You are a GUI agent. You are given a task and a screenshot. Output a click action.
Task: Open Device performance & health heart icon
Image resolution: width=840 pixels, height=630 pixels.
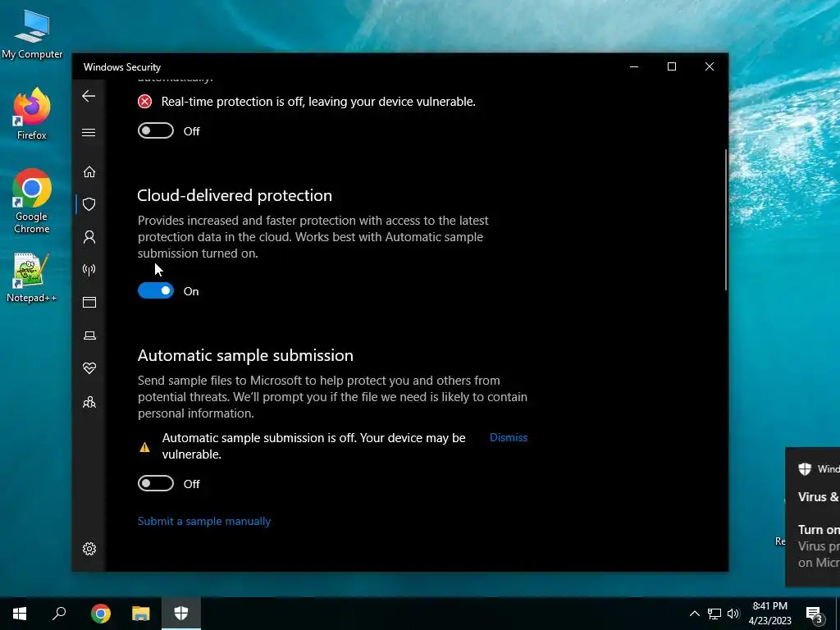click(x=89, y=368)
